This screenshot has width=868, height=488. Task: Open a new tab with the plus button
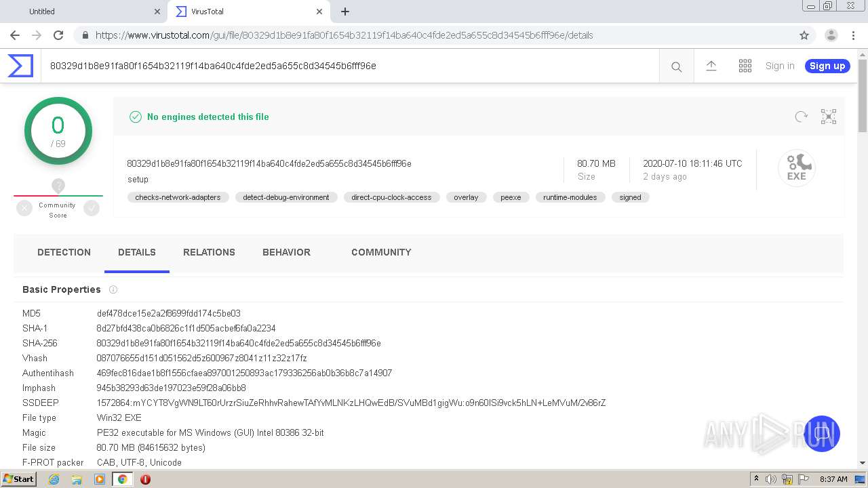click(345, 12)
